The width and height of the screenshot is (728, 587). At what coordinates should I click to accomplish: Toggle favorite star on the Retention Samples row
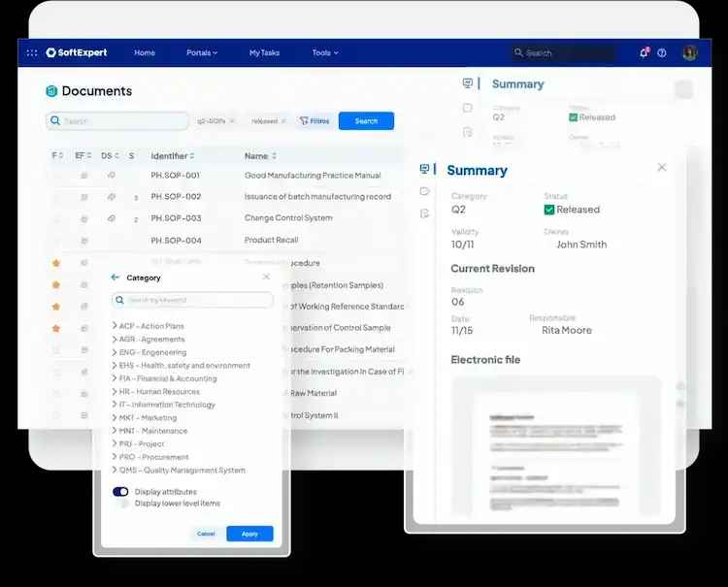coord(56,284)
